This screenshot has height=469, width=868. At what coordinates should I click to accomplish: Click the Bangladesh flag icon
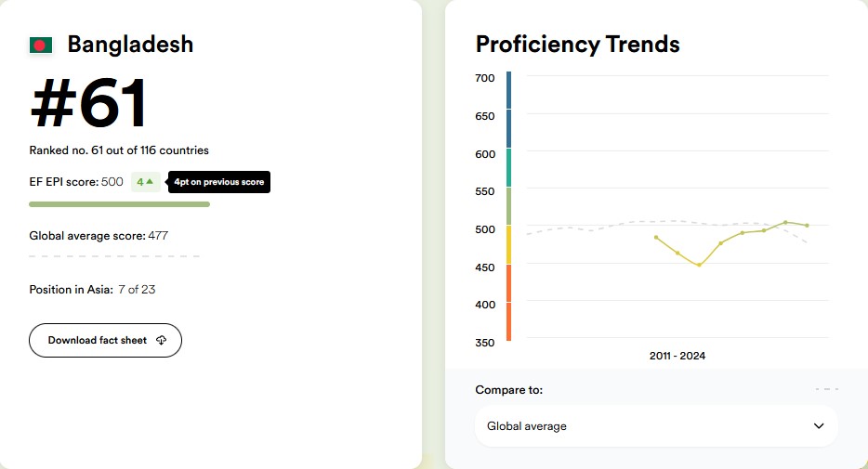[41, 45]
